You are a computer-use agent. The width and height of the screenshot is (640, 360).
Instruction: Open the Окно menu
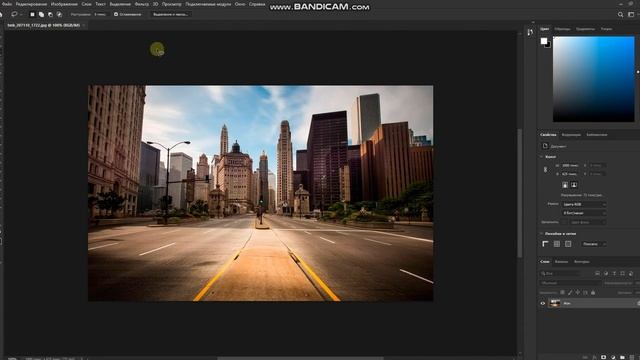(x=240, y=4)
